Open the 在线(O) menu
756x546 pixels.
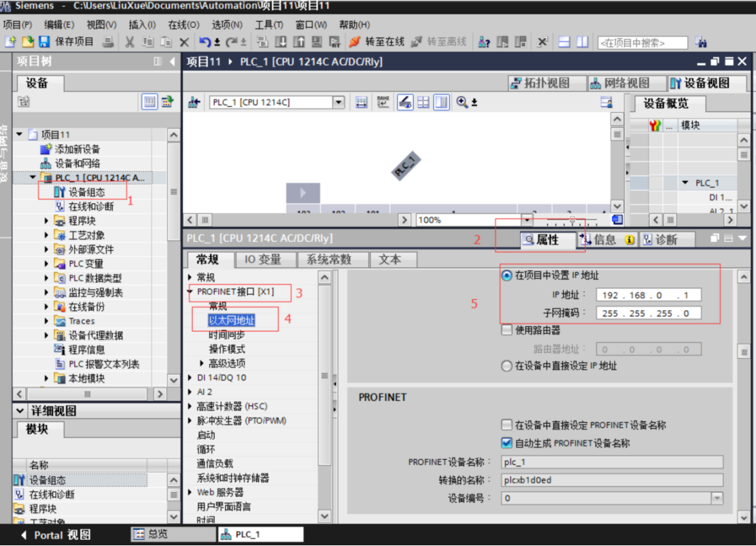coord(183,24)
